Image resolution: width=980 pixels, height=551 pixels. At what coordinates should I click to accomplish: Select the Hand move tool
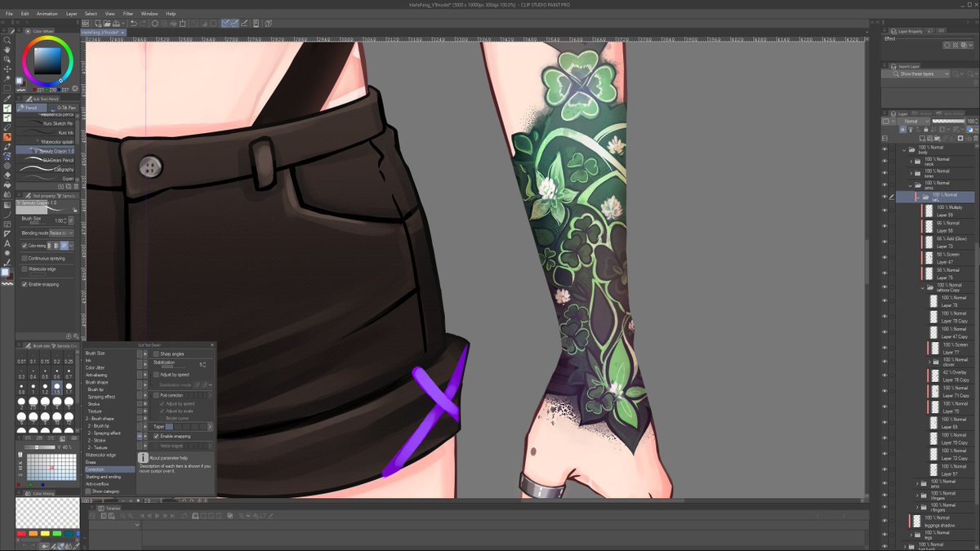click(7, 49)
